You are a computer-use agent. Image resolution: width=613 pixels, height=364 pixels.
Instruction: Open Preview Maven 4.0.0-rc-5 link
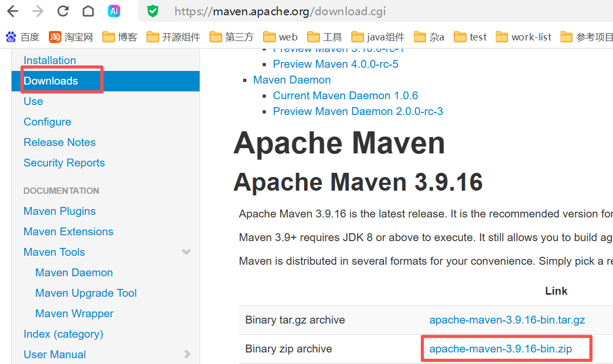(336, 64)
